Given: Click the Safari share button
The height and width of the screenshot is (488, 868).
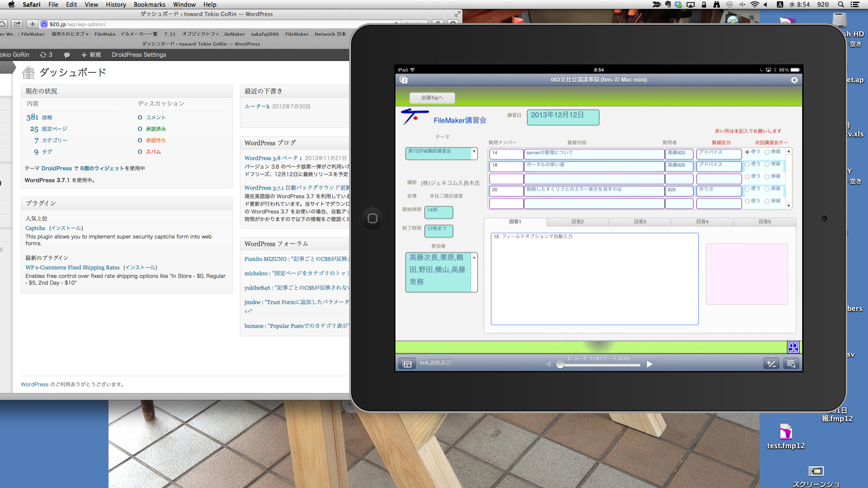Looking at the screenshot, I should 17,24.
